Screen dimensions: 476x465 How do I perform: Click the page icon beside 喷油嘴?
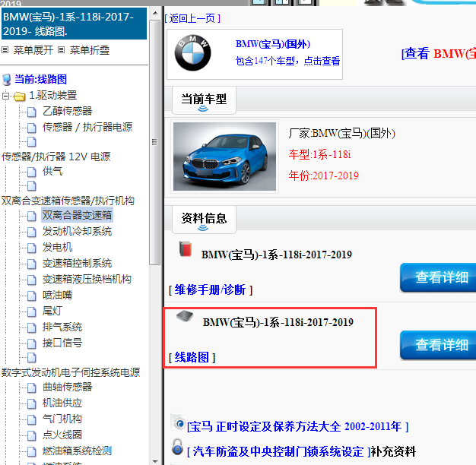coord(32,296)
